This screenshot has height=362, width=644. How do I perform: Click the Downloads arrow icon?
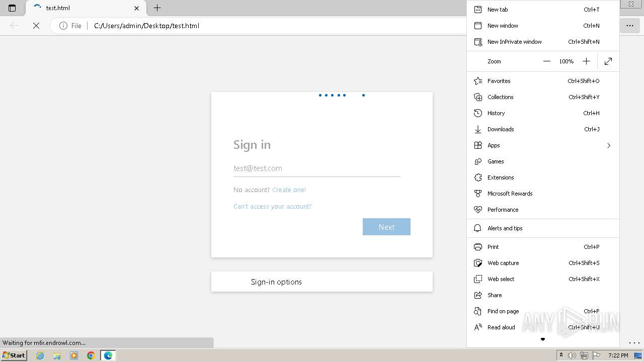[x=478, y=129]
